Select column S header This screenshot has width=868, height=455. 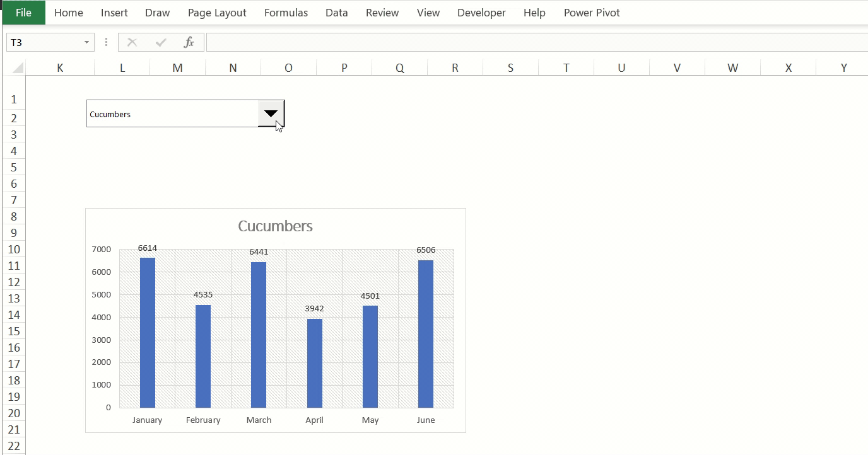click(510, 67)
